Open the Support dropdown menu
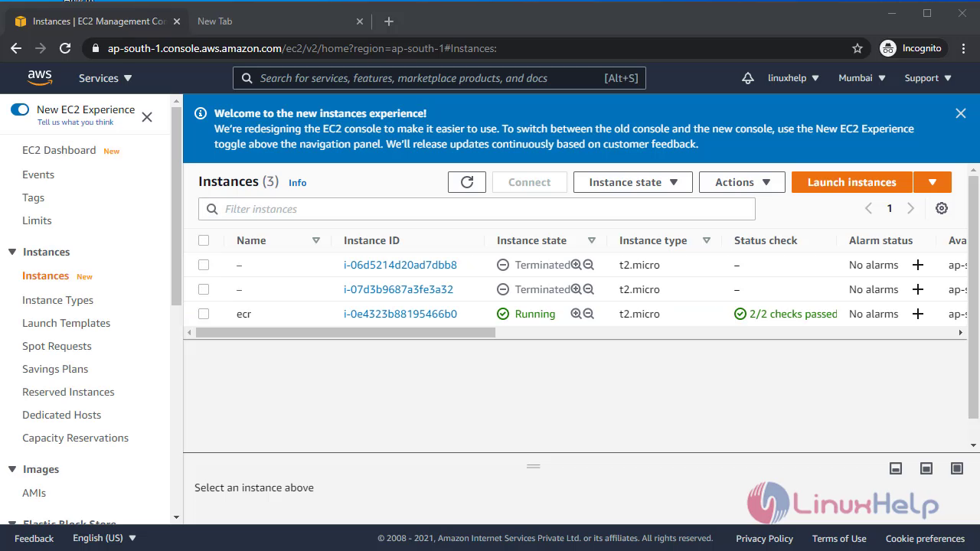980x551 pixels. pos(928,78)
